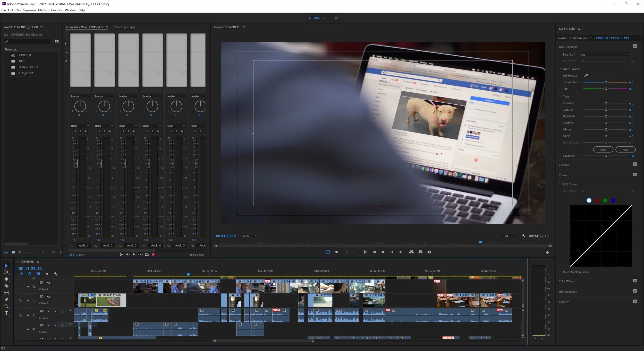Open the Sequence menu

[29, 10]
